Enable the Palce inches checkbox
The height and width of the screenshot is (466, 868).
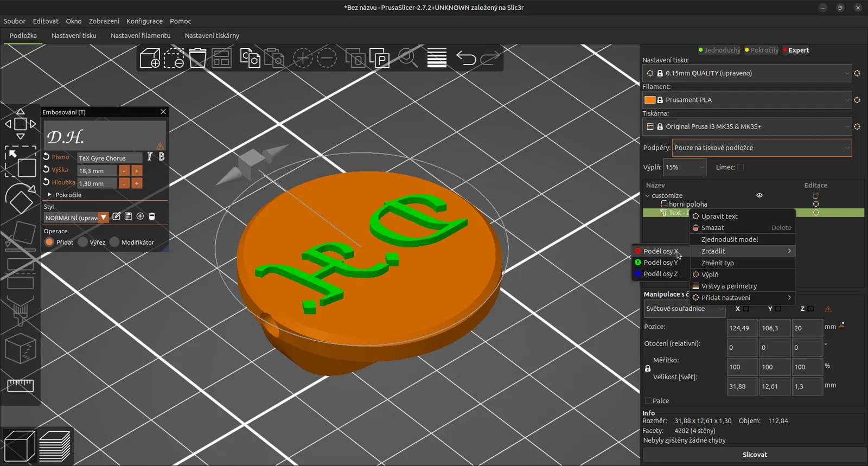pyautogui.click(x=648, y=401)
